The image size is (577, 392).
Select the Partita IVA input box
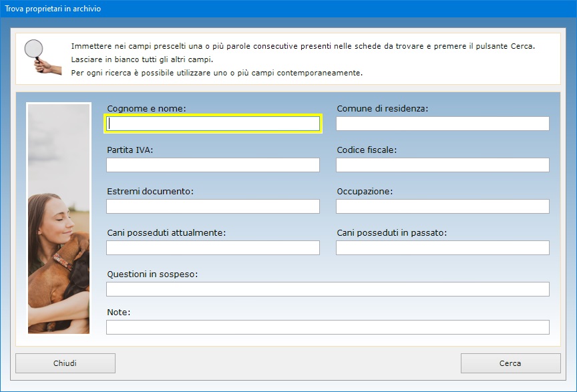click(x=213, y=165)
